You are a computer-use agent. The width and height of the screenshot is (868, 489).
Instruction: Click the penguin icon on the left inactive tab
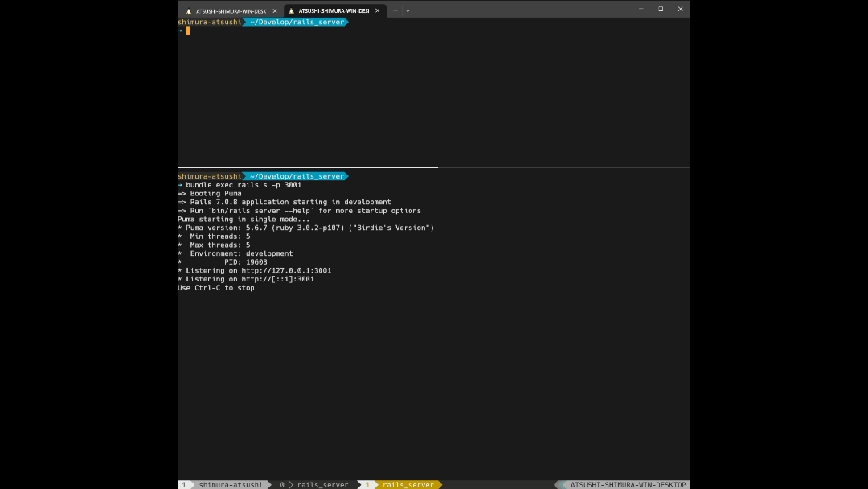click(189, 10)
